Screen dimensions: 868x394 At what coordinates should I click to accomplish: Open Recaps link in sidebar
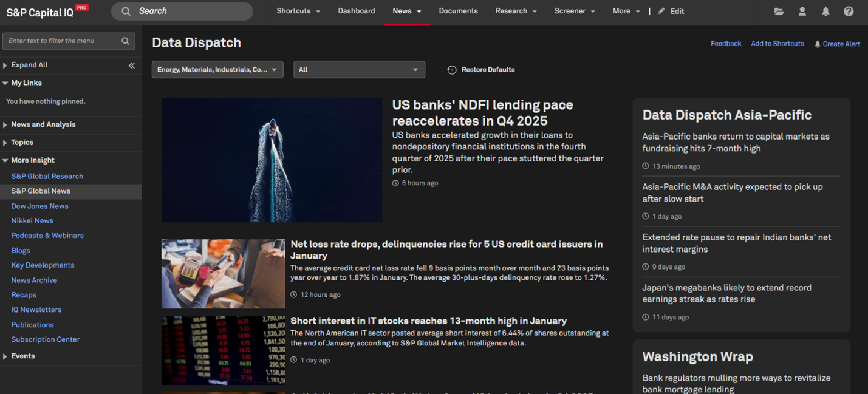[x=24, y=295]
